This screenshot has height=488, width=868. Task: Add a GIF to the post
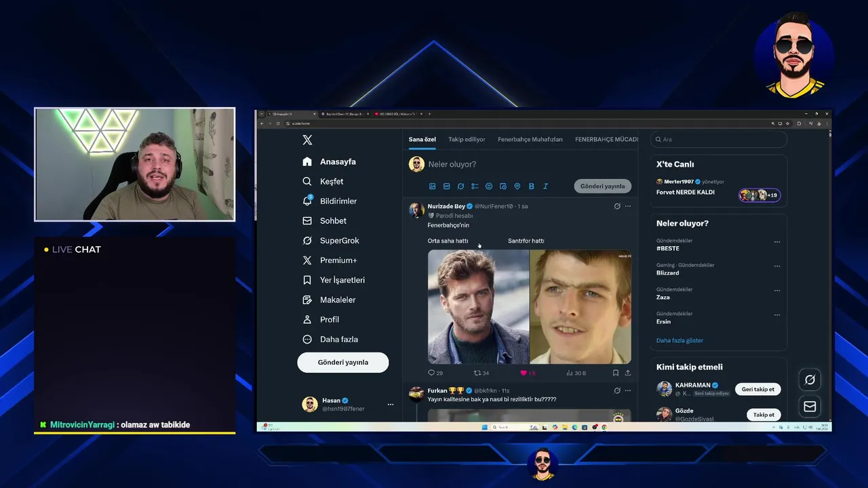pos(446,186)
